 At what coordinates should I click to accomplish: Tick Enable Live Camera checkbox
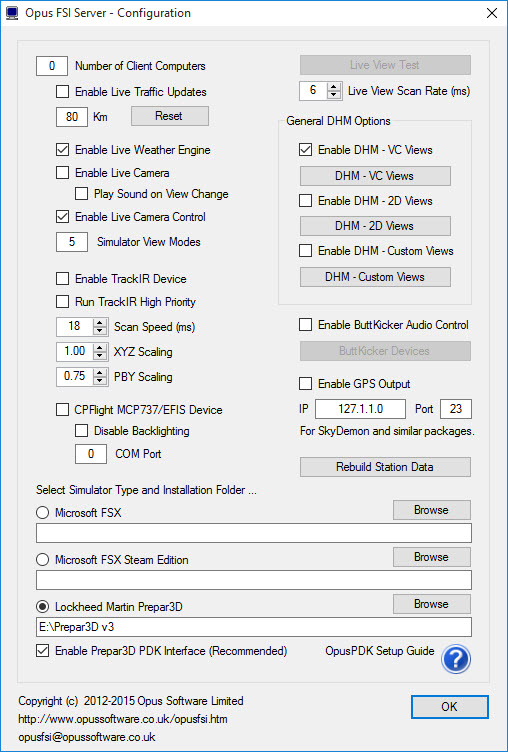click(x=62, y=173)
